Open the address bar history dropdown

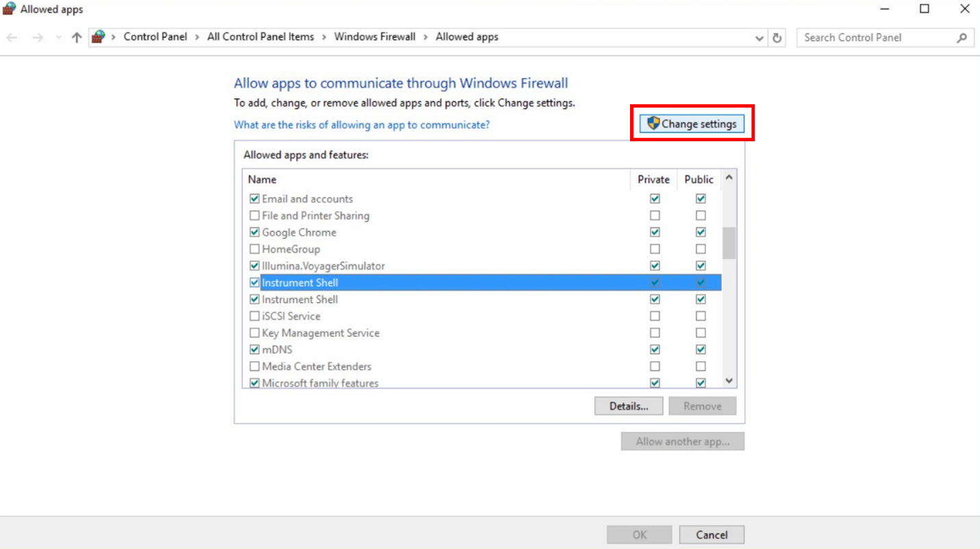(x=759, y=38)
